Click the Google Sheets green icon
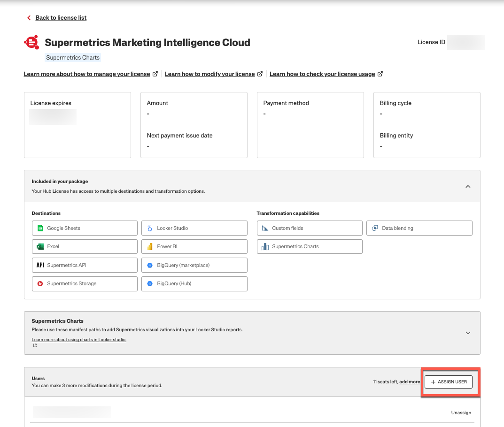The image size is (504, 427). point(40,228)
